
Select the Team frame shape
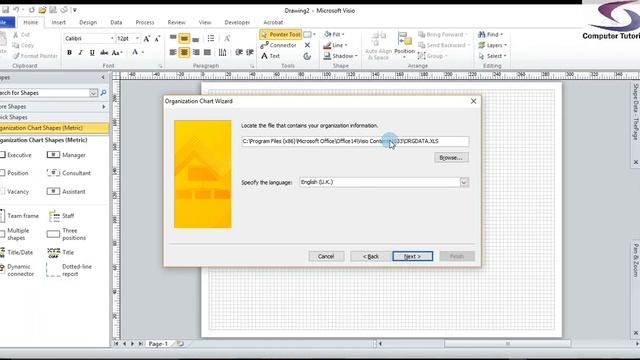20,216
